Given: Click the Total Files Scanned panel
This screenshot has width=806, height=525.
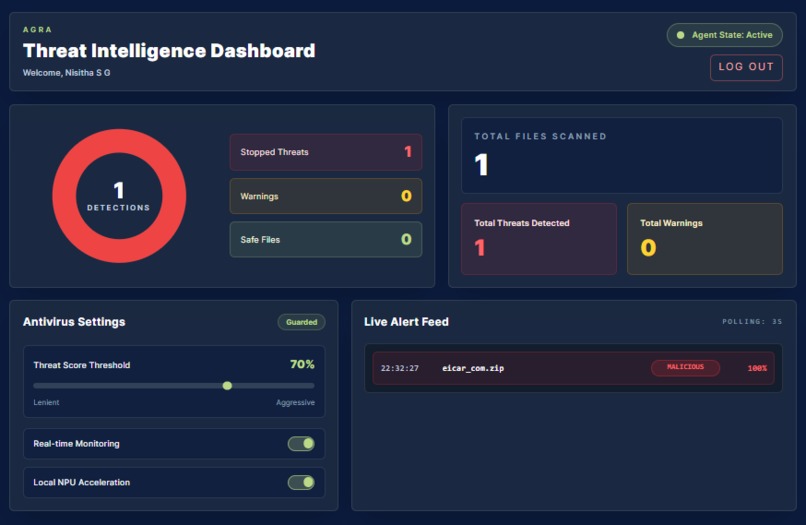Looking at the screenshot, I should [622, 155].
